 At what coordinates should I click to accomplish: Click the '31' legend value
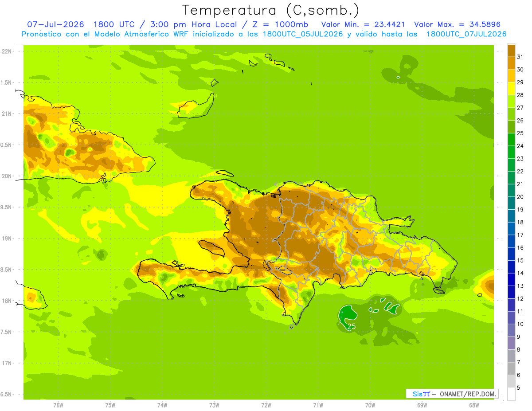[x=520, y=57]
